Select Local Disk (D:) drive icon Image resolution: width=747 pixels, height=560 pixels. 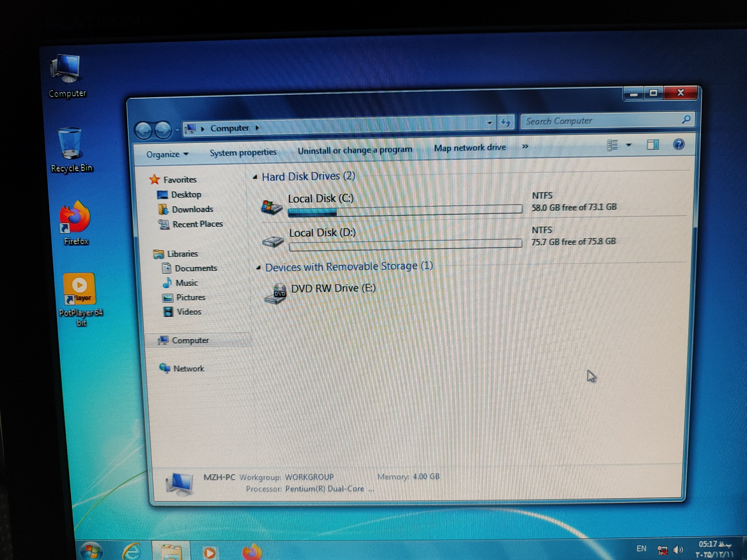(x=273, y=241)
